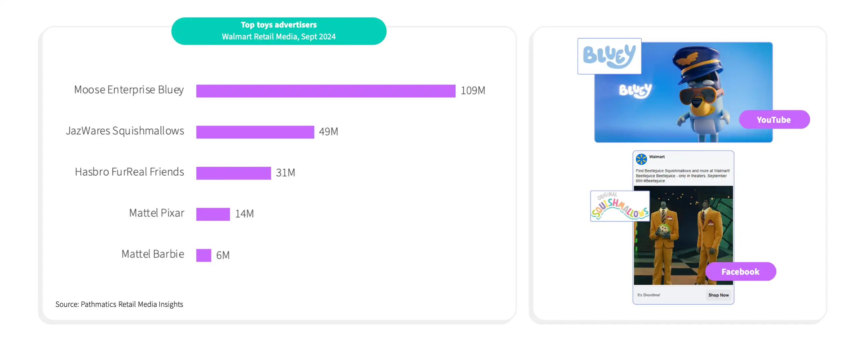
Task: Click the white Bluey text on video
Action: [x=636, y=90]
